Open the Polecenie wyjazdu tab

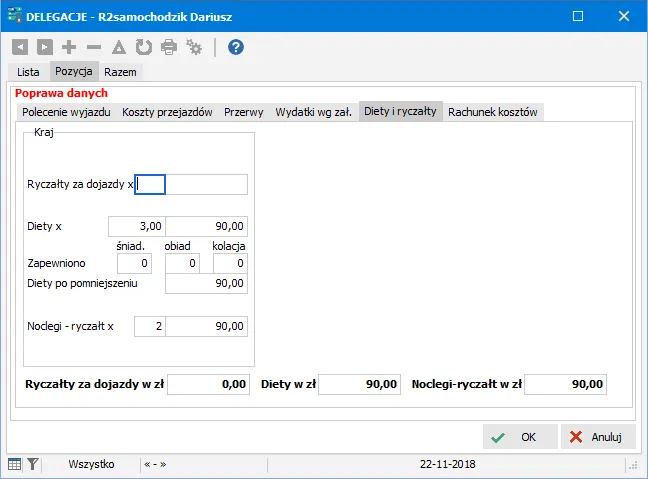pos(66,112)
